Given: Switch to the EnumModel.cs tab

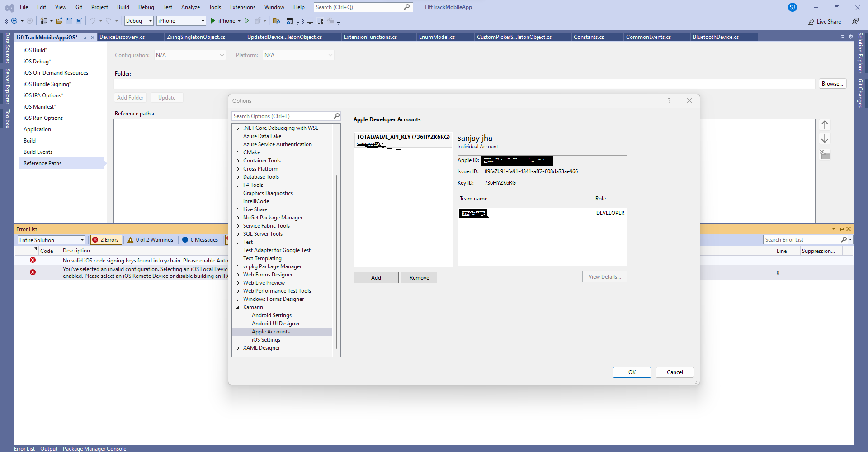Looking at the screenshot, I should tap(437, 37).
